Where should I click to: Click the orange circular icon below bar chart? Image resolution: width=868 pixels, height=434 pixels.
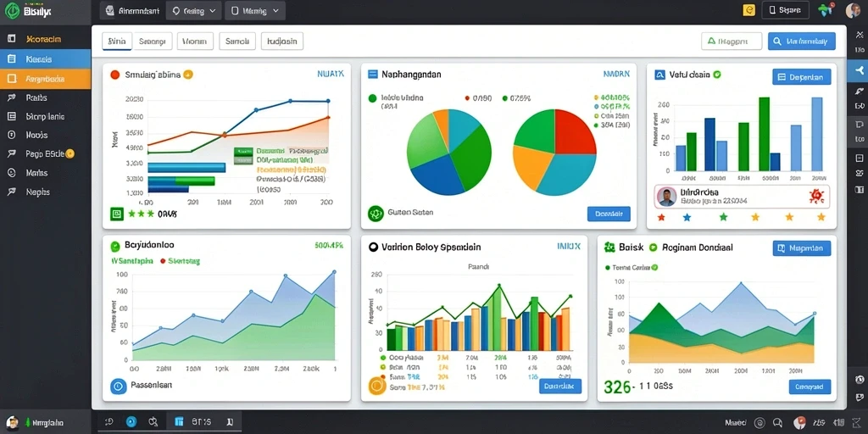pyautogui.click(x=376, y=386)
